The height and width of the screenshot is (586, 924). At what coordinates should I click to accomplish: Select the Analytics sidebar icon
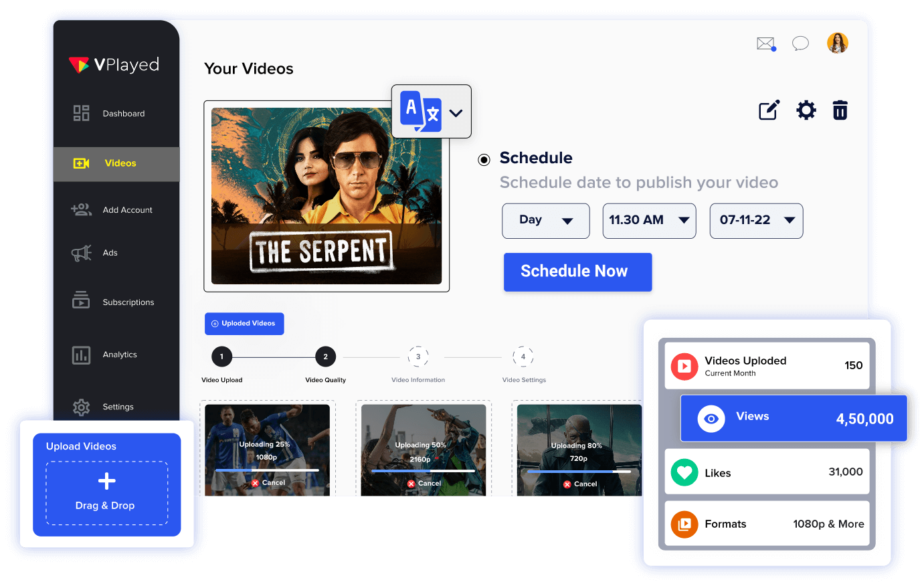81,355
